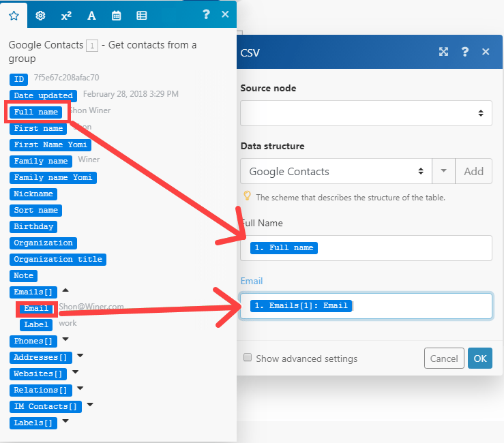Click the '1. Full name' mapped token
Screen dimensions: 504x443
point(284,248)
